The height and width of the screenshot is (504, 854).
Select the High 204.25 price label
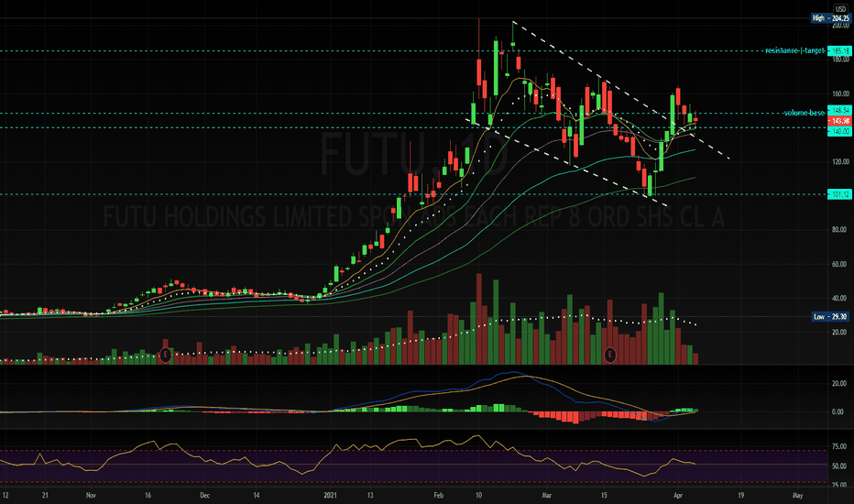(830, 18)
